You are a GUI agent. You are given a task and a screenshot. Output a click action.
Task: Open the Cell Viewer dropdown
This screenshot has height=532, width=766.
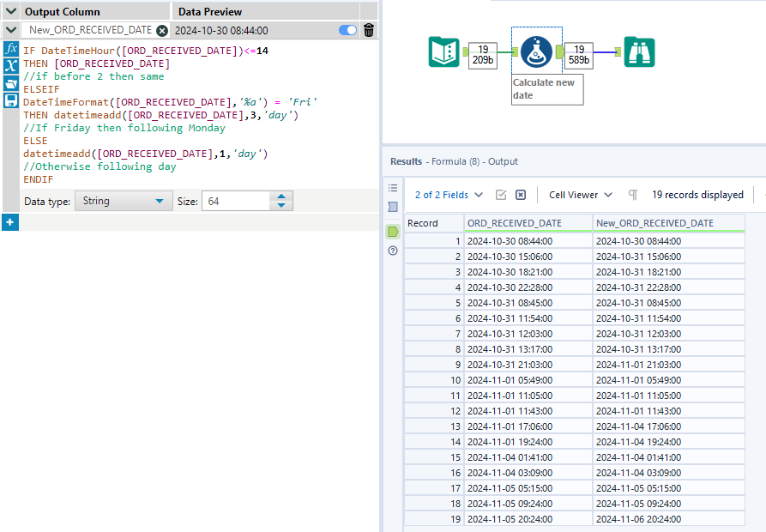(x=580, y=195)
